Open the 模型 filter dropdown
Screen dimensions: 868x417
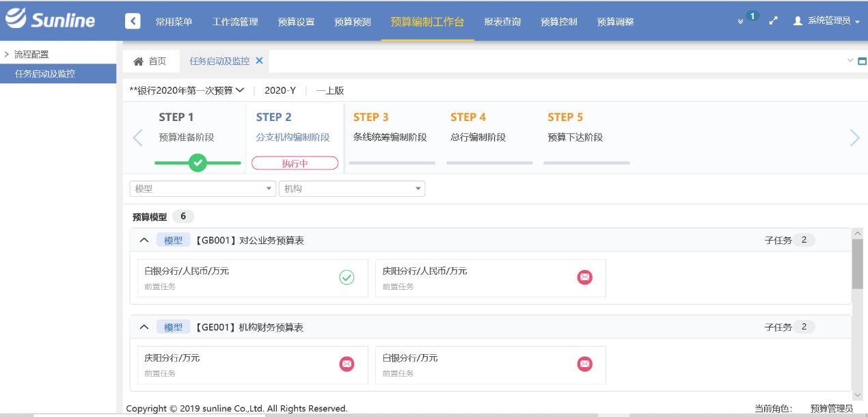[202, 189]
